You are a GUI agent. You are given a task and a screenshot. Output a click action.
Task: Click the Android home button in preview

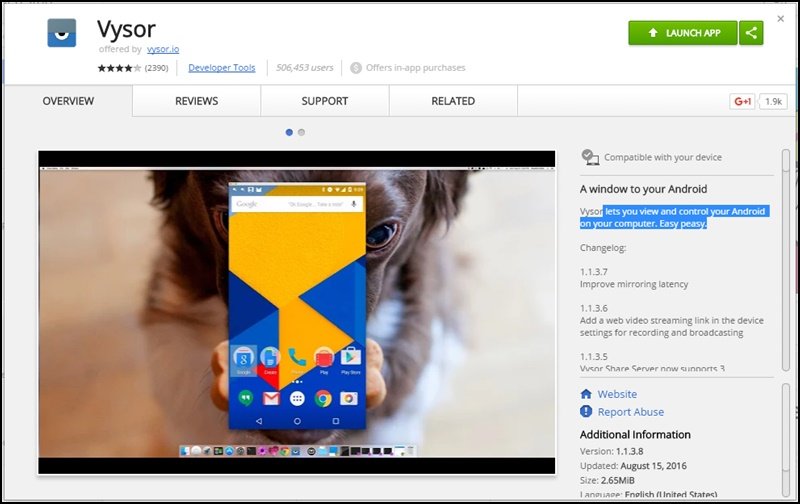click(297, 421)
